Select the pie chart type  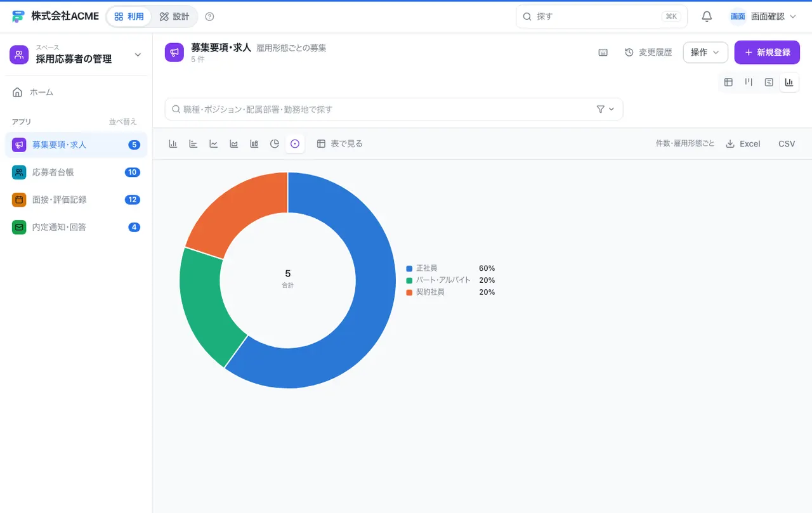pyautogui.click(x=274, y=144)
